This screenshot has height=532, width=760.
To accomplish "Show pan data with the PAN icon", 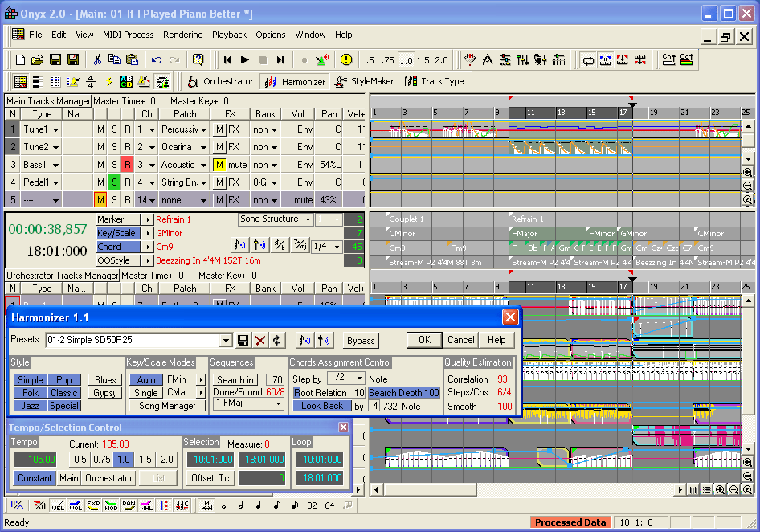I will pos(129,505).
